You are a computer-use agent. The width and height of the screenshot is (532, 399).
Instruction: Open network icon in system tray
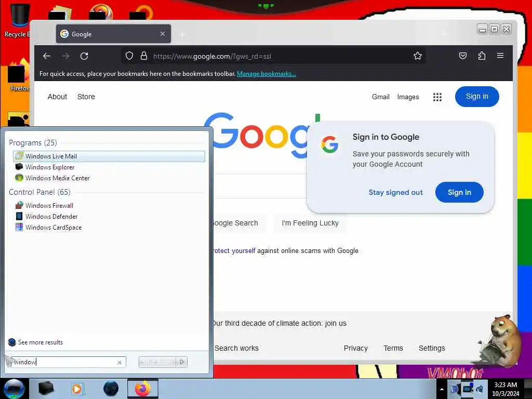click(x=467, y=389)
